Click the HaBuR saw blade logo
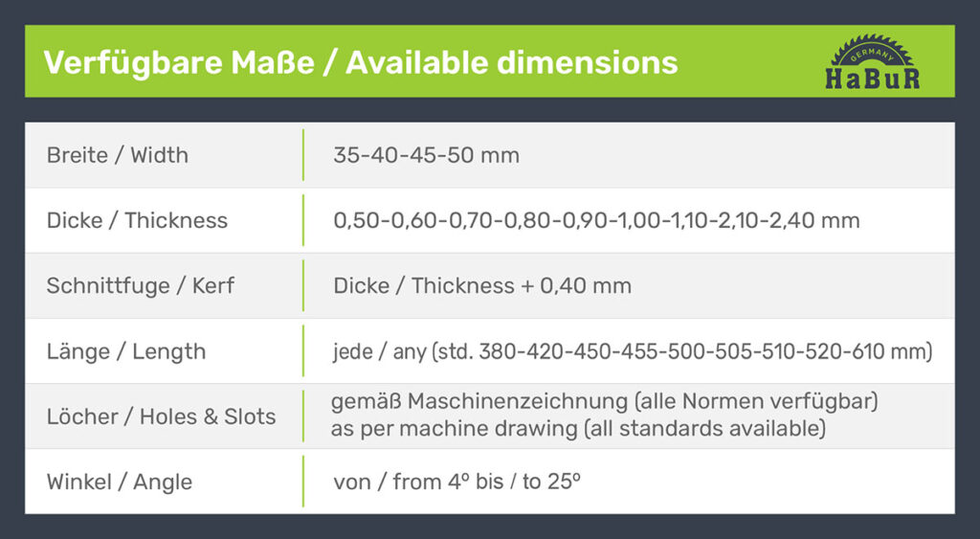 (872, 62)
